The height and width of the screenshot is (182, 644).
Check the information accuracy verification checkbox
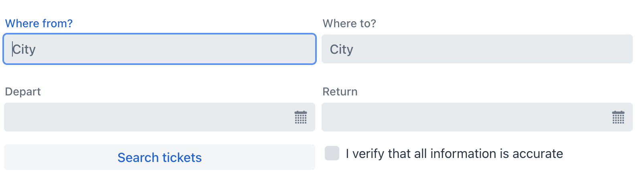coord(332,153)
